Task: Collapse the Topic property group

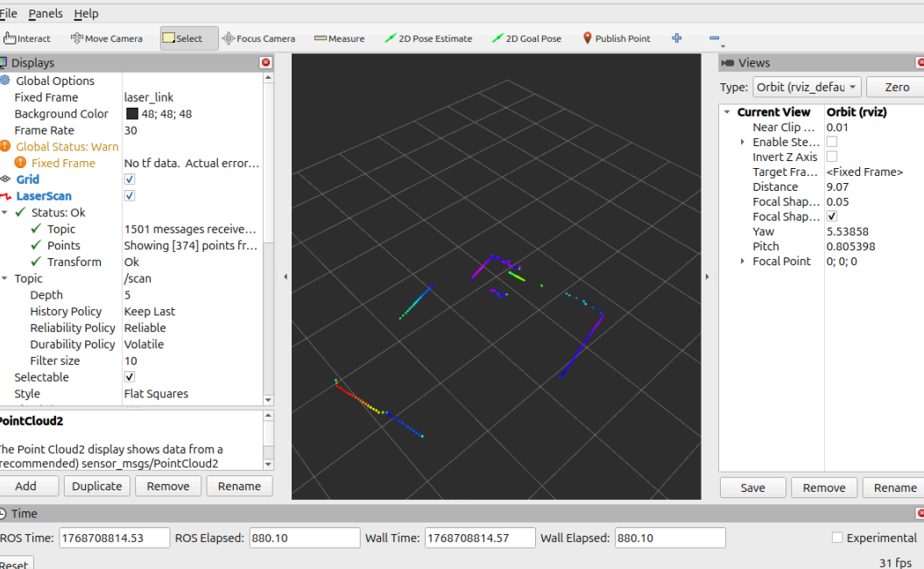Action: pos(4,278)
